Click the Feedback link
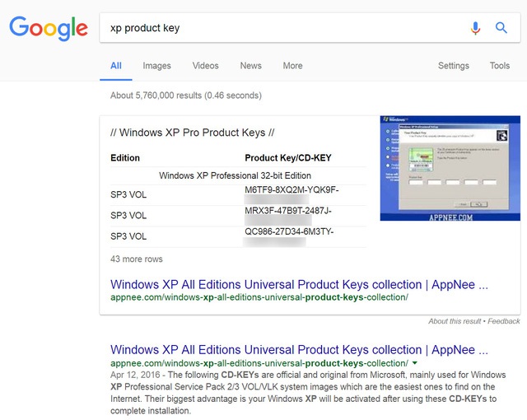The image size is (527, 420). 503,321
